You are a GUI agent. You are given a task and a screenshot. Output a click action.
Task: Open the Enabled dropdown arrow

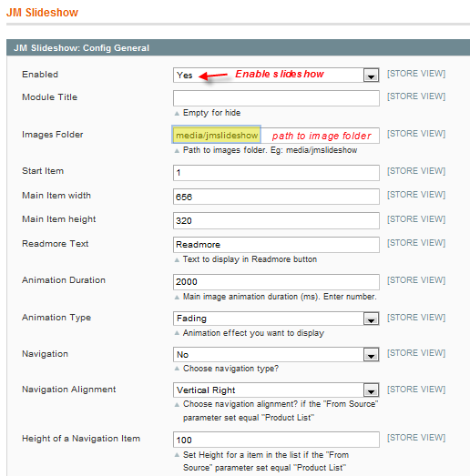(371, 76)
